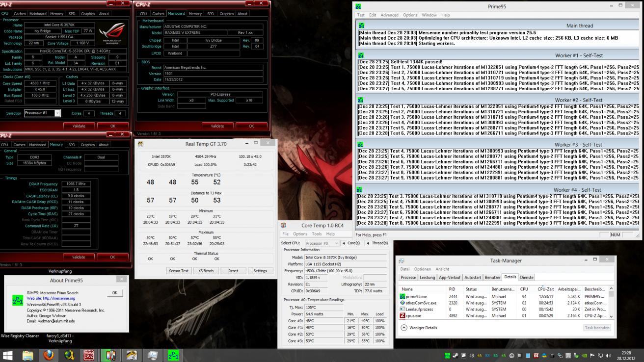Click Sensor Test button in Real Temp
This screenshot has width=644, height=362.
click(x=179, y=271)
